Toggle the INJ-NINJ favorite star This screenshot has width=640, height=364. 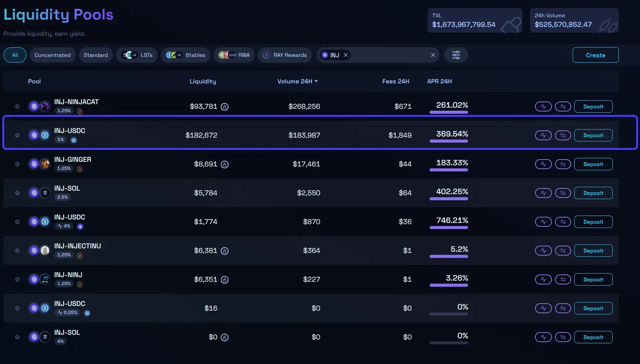(17, 279)
